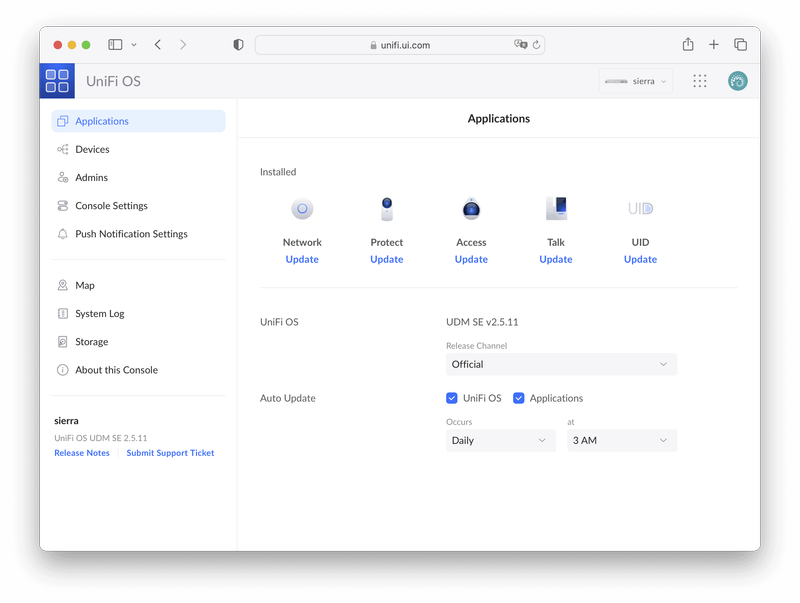Change the 3 AM time dropdown
Viewport: 800px width, 603px height.
point(621,440)
